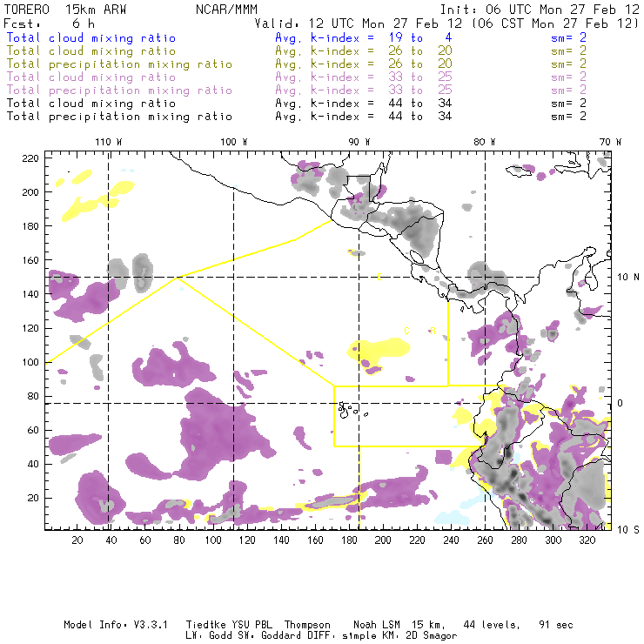Viewport: 644px width, 644px height.
Task: Select the pink 'Total precipitation mixing ratio' legend line
Action: 119,91
